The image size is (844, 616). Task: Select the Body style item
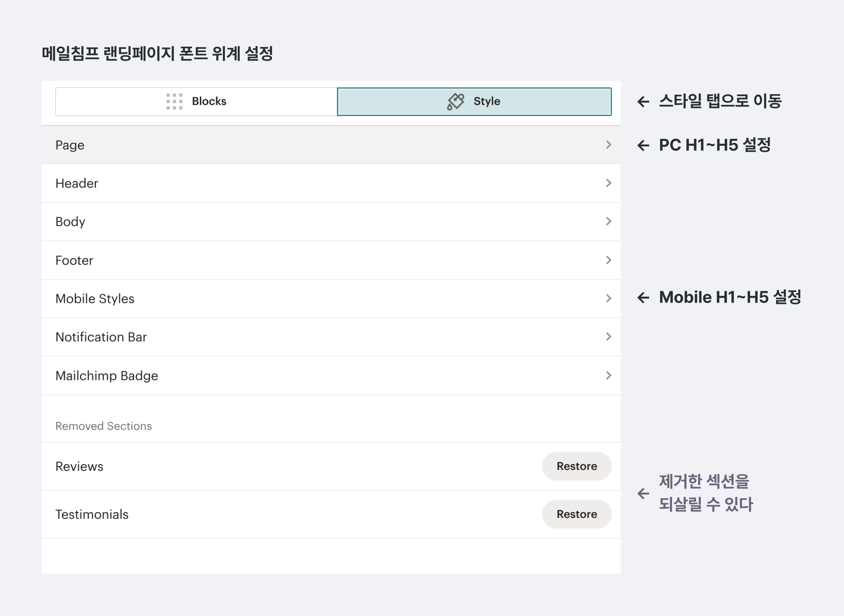pos(70,222)
